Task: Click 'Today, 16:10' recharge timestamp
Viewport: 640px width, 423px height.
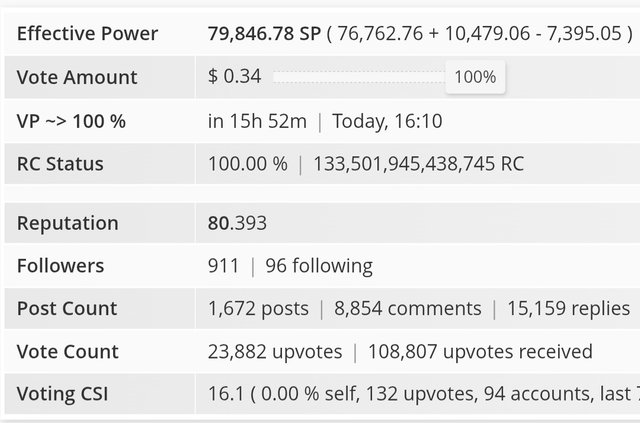Action: (x=387, y=121)
